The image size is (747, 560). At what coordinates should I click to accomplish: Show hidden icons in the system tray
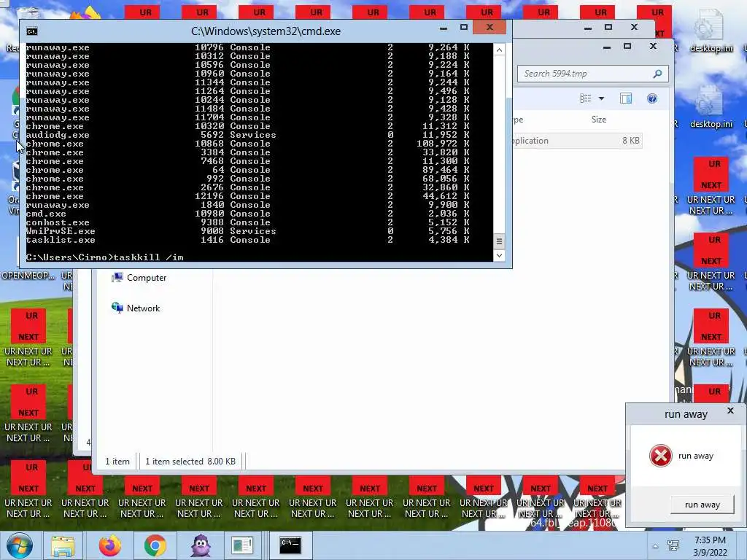click(655, 546)
